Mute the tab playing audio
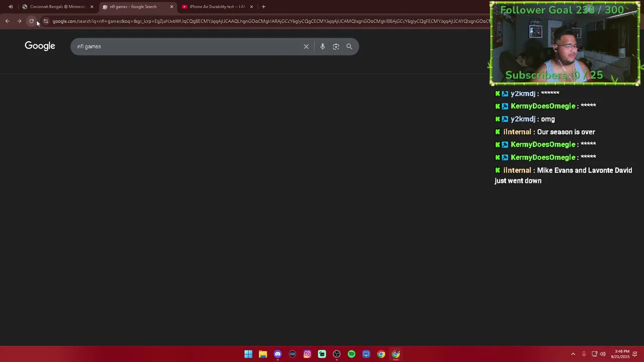This screenshot has width=644, height=362. click(x=11, y=7)
